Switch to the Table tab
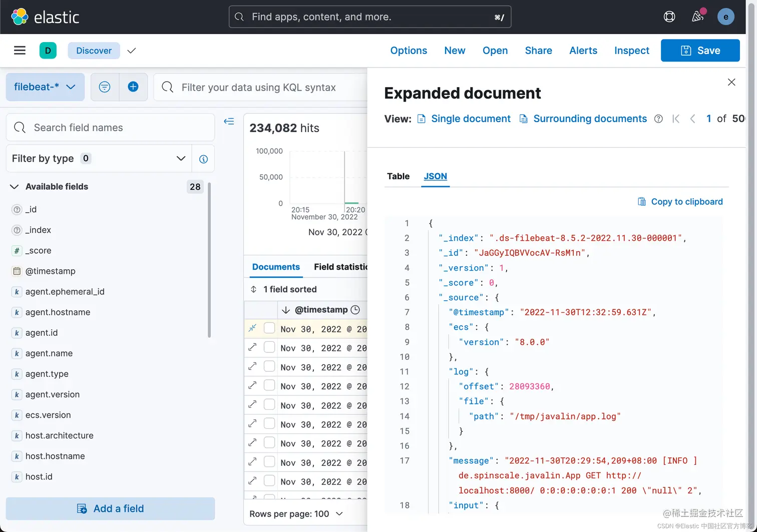The height and width of the screenshot is (532, 757). pyautogui.click(x=399, y=176)
